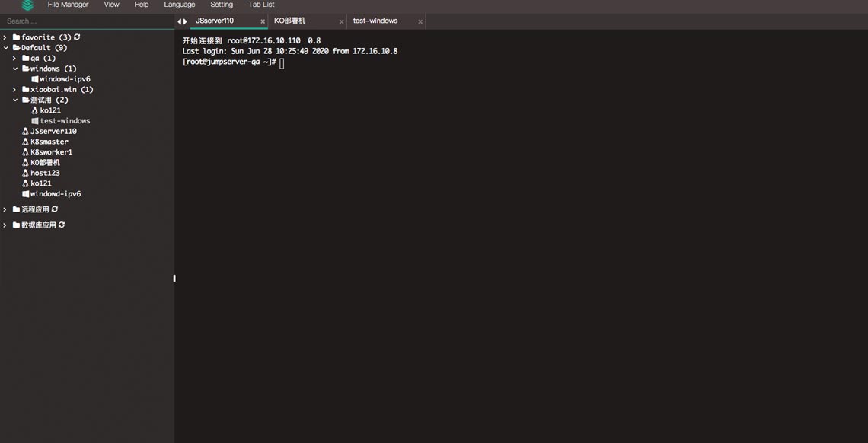
Task: Refresh the favorite assets list
Action: (x=76, y=37)
